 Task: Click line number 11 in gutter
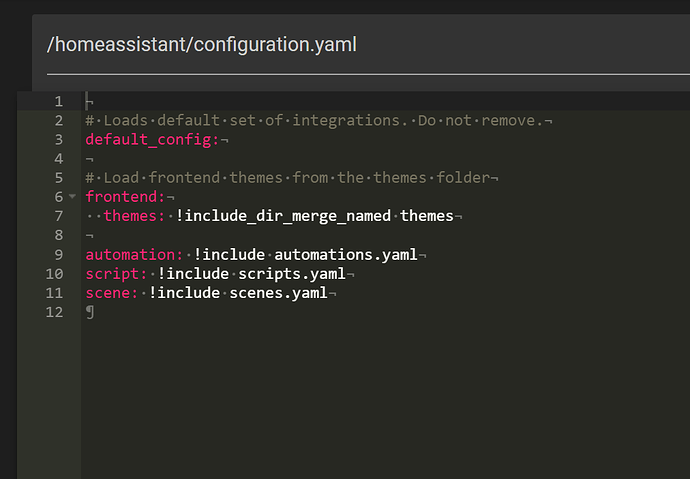coord(54,293)
